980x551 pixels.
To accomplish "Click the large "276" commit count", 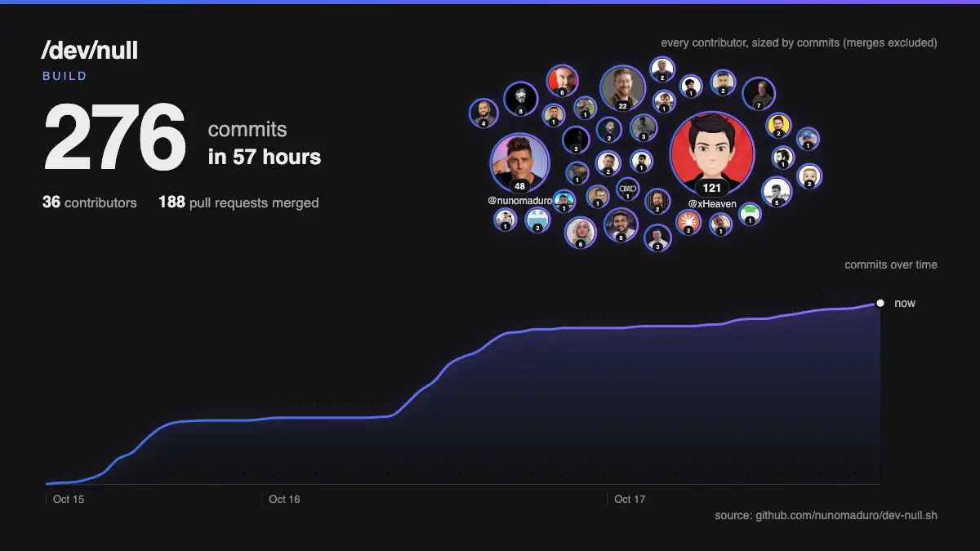I will (115, 137).
